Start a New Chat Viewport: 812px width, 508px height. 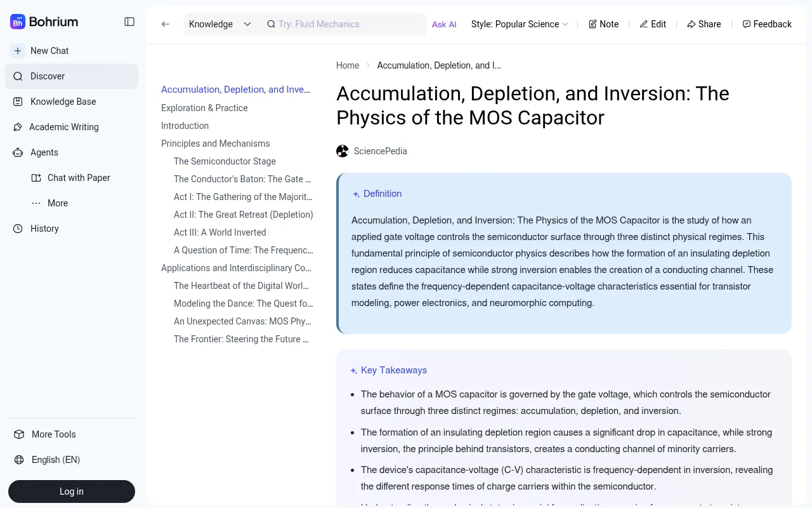[x=72, y=51]
